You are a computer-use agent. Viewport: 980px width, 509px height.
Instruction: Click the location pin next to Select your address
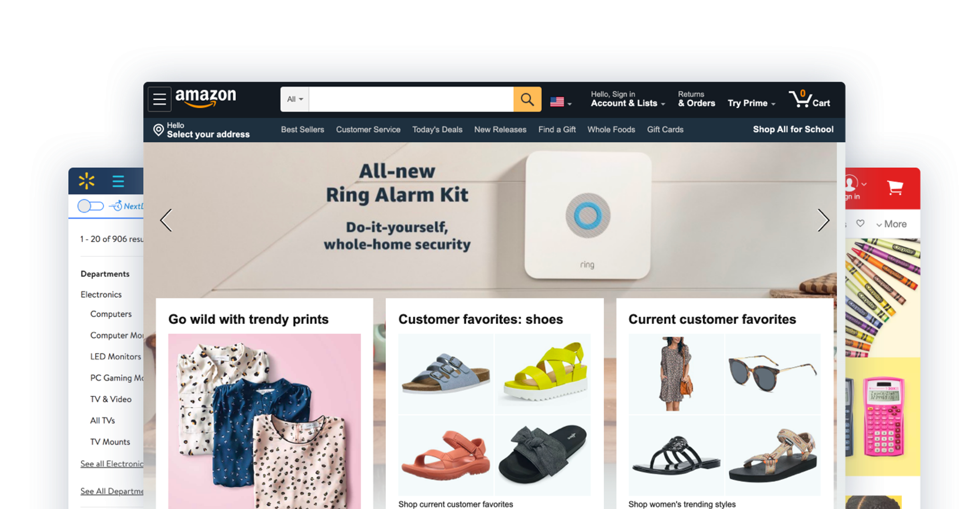(158, 130)
